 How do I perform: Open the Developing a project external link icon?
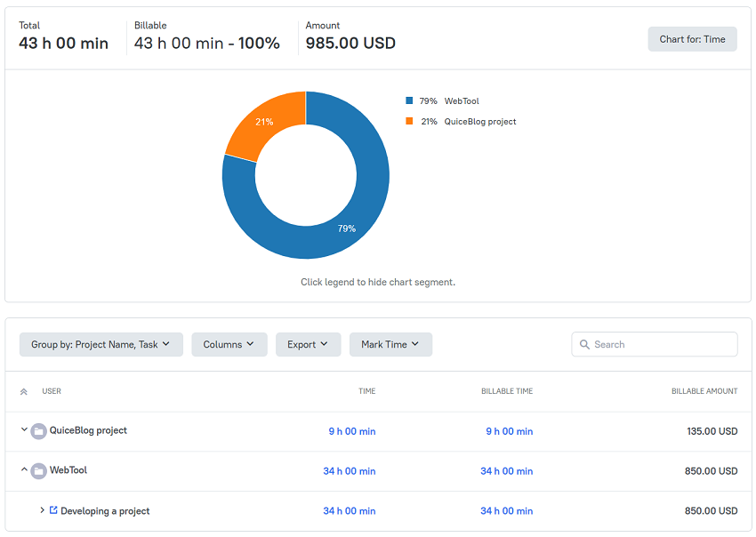pyautogui.click(x=53, y=510)
